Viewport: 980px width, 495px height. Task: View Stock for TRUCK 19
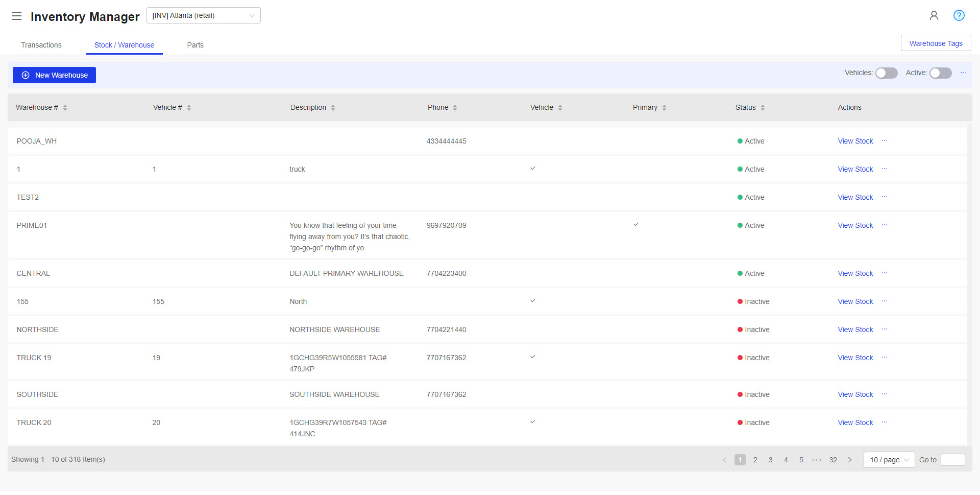pos(855,358)
